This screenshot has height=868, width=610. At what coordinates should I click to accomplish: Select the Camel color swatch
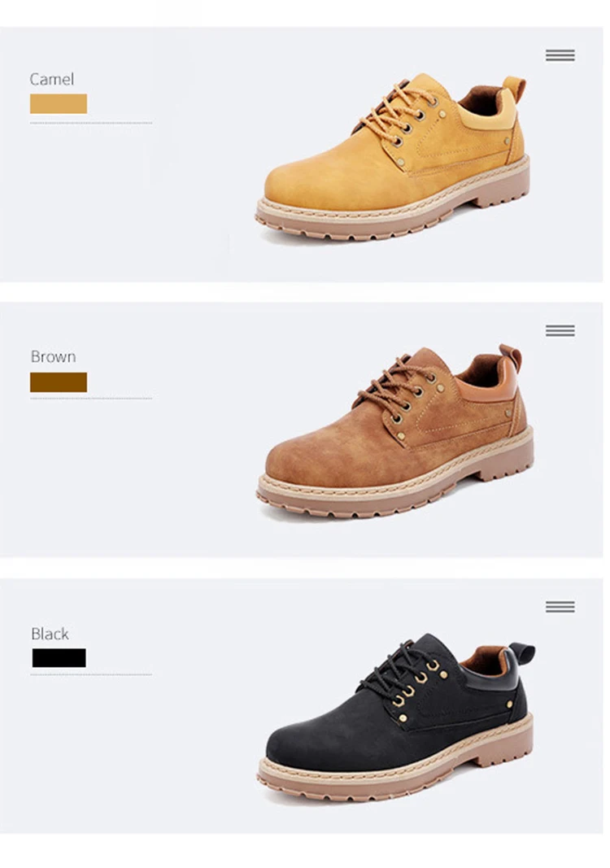[58, 103]
